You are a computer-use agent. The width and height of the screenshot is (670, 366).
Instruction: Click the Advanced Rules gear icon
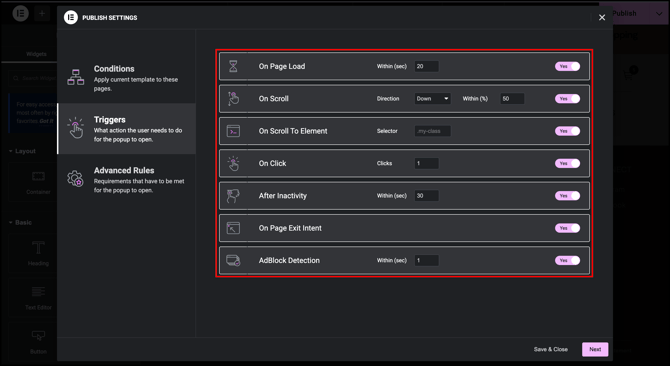76,178
